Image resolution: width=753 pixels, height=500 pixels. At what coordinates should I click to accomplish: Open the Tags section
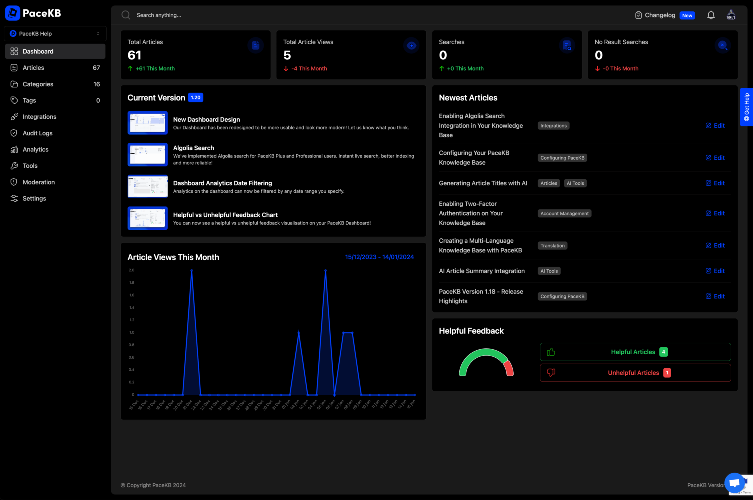coord(55,100)
